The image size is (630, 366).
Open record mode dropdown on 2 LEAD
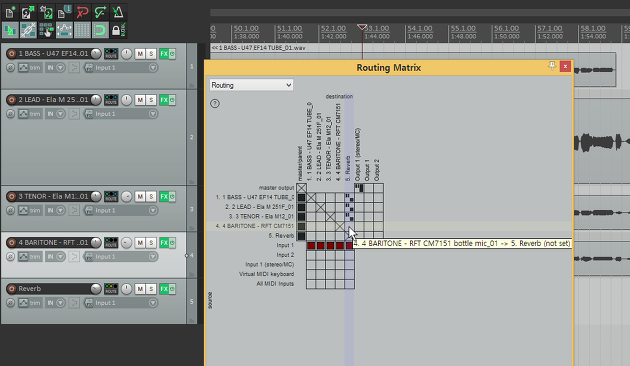coord(60,114)
